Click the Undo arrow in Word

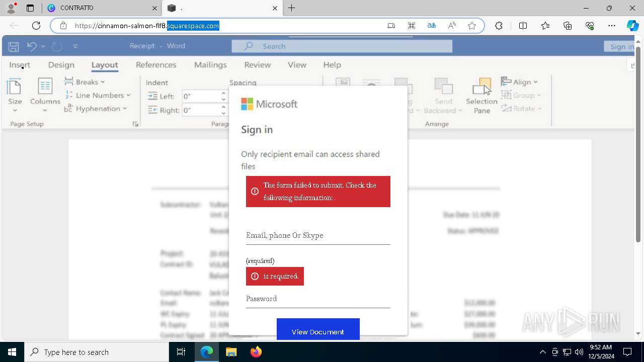pos(32,46)
